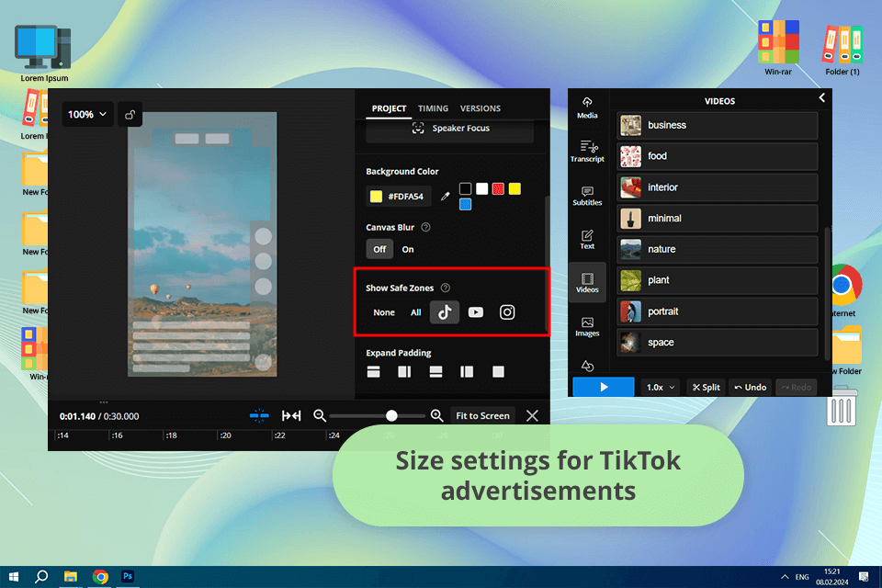Screen dimensions: 882x588
Task: Open the space video category
Action: tap(718, 342)
